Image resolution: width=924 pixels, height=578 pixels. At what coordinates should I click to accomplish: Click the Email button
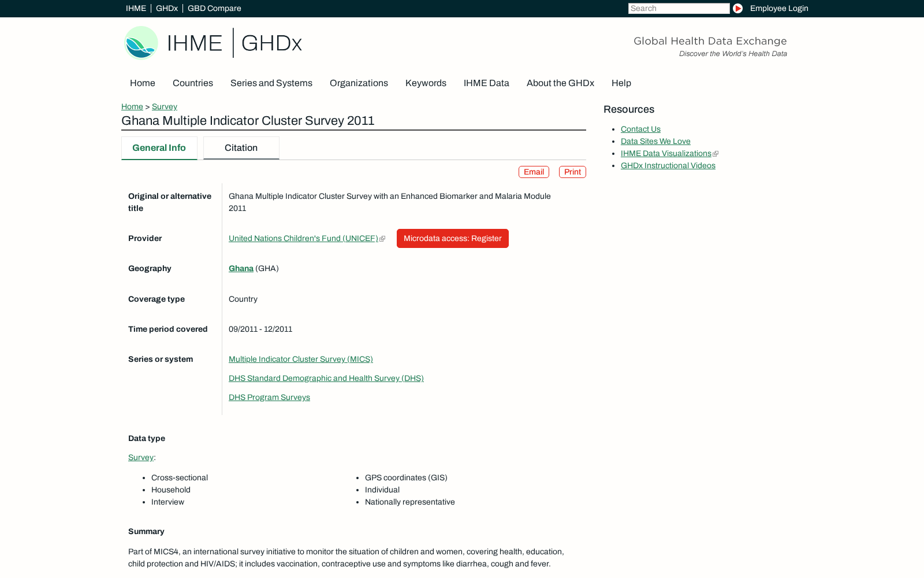coord(534,172)
